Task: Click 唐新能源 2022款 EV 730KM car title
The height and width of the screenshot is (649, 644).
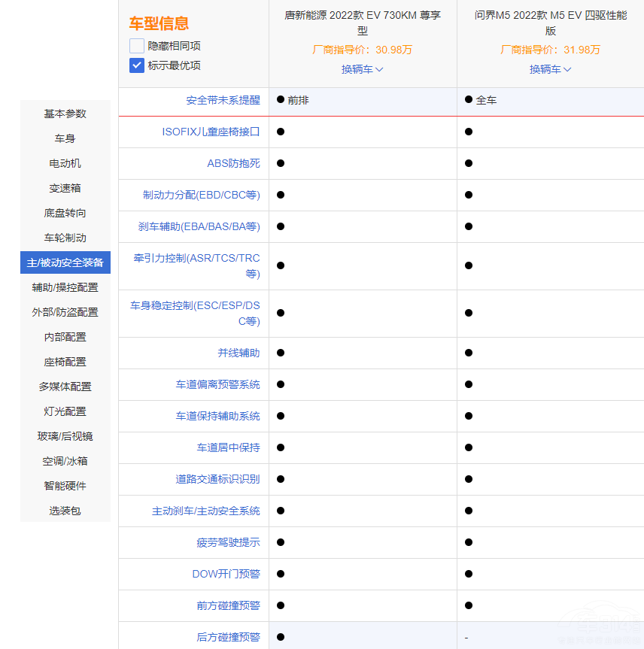Action: (x=362, y=23)
